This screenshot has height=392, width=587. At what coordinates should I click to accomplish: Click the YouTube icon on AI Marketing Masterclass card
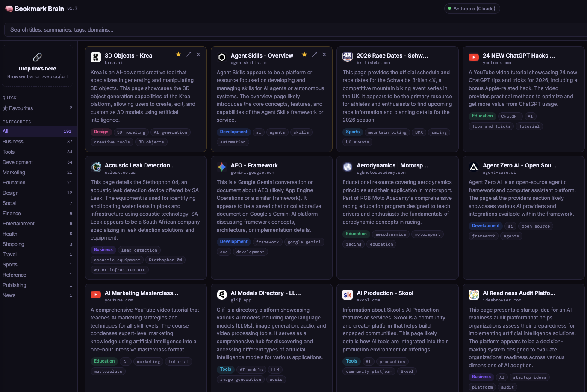tap(96, 295)
